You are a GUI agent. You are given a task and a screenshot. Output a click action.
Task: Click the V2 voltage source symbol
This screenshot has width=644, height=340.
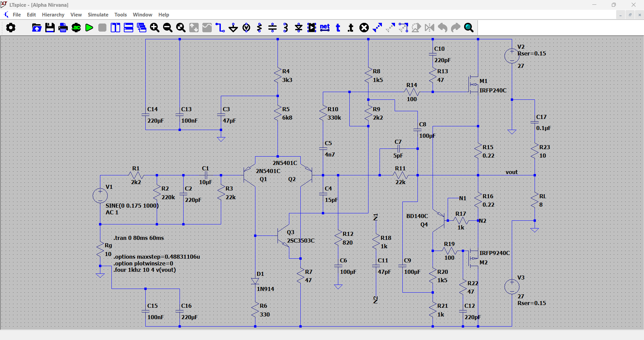[x=512, y=56]
